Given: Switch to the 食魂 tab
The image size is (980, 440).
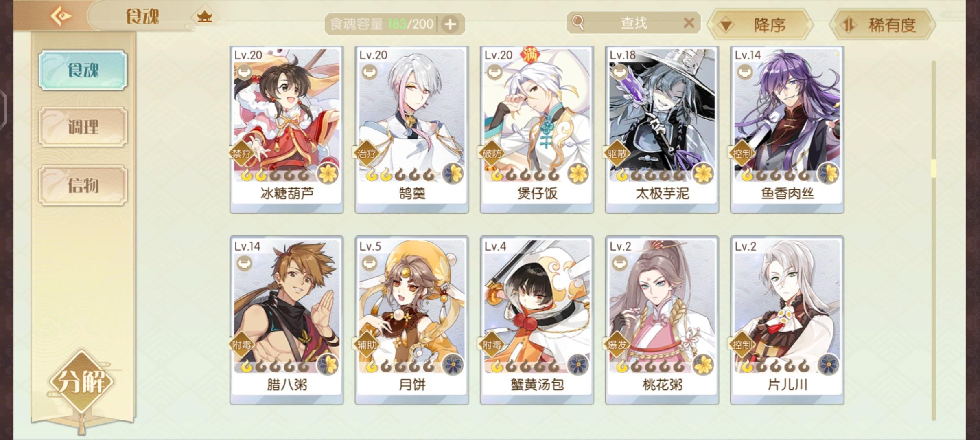Looking at the screenshot, I should coord(83,70).
